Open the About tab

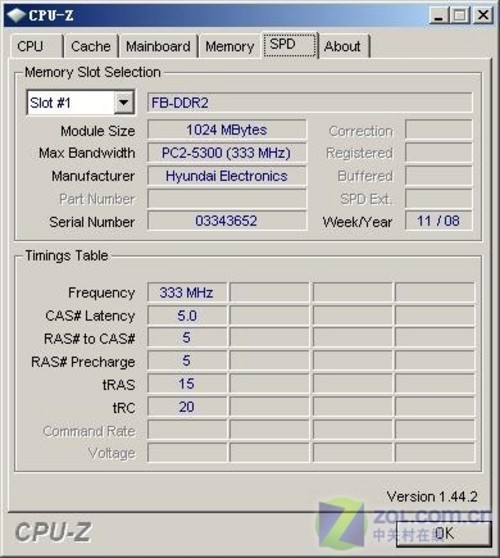[x=343, y=46]
